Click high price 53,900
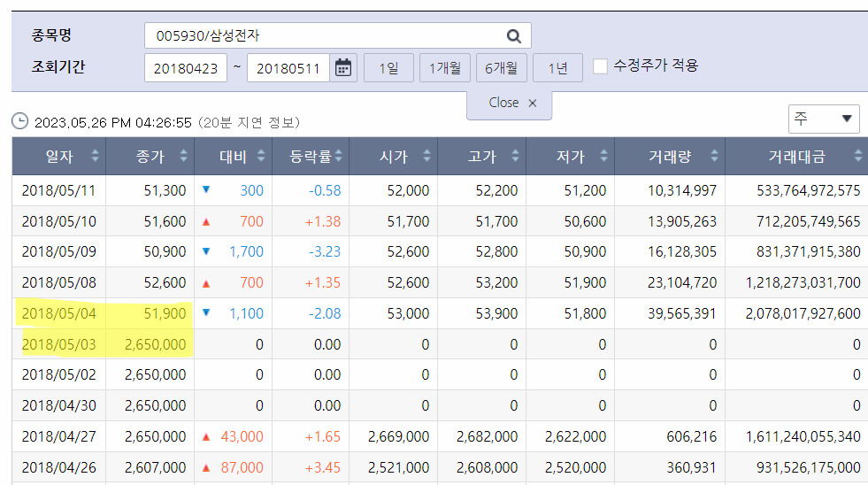Viewport: 868px width, 485px height. coord(496,313)
